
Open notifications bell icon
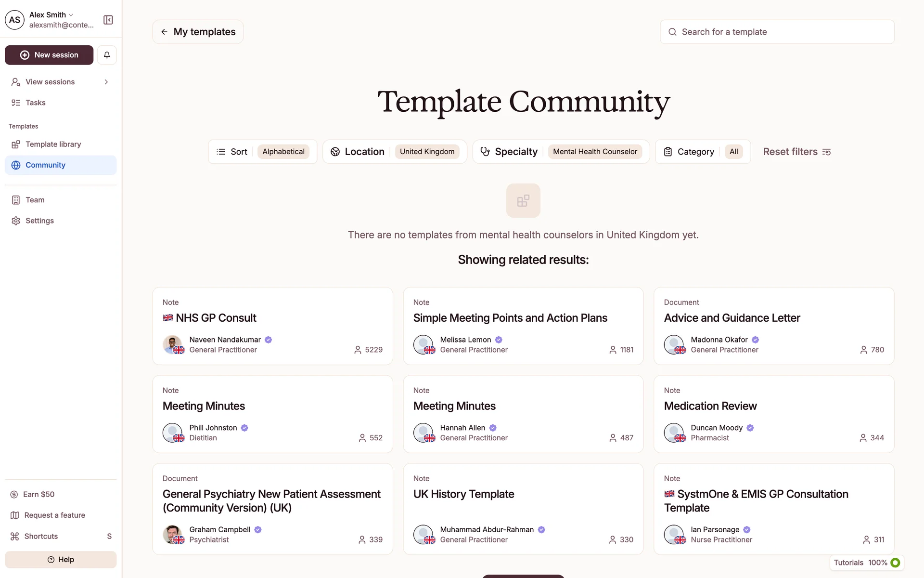107,55
